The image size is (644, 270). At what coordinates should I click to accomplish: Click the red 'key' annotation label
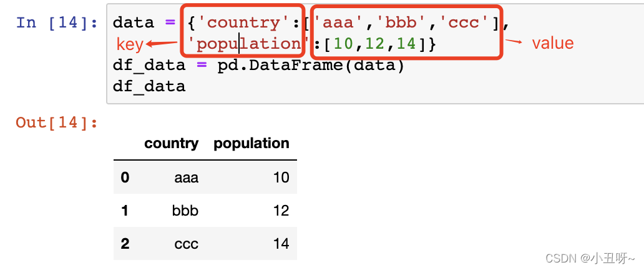(x=130, y=44)
